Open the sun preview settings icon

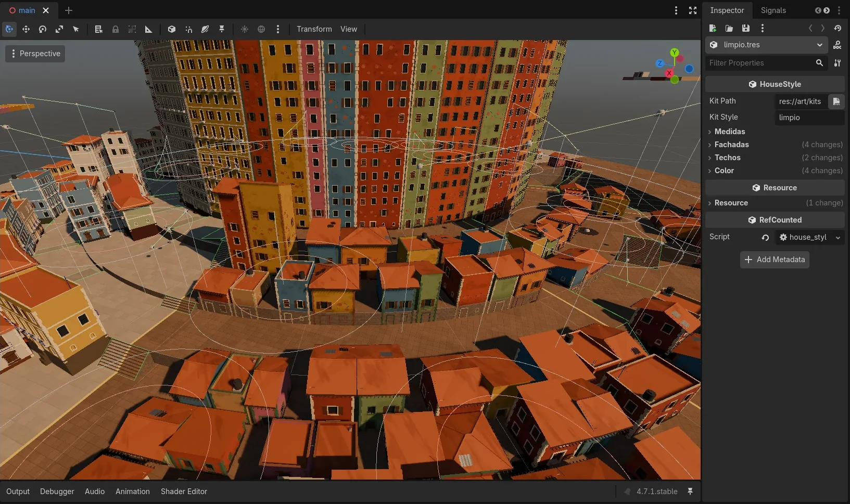[245, 29]
